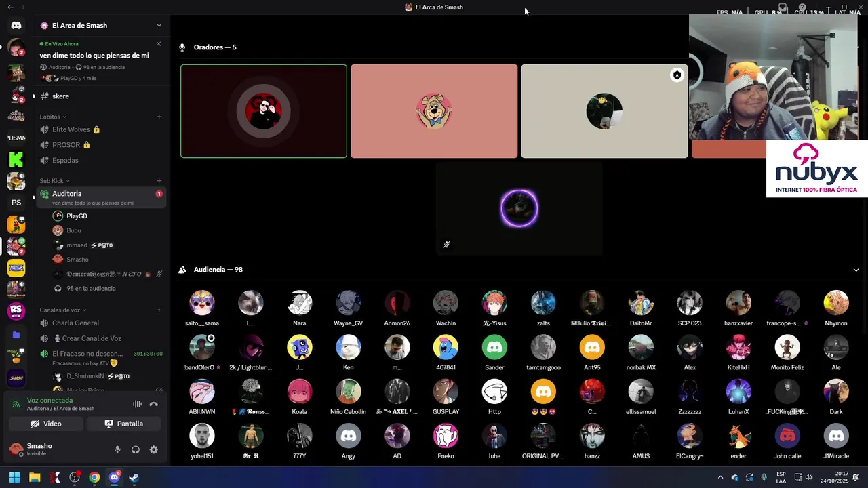Select the bear avatar speaker tile
The image size is (868, 488).
[x=434, y=111]
